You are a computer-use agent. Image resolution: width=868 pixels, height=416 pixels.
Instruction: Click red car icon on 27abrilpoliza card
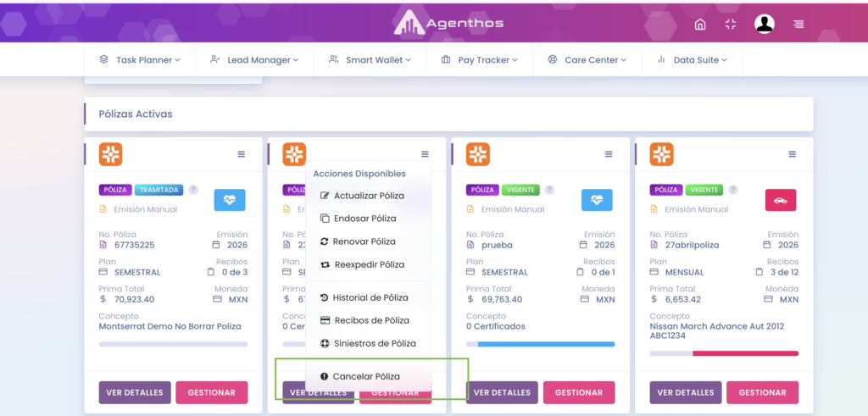[x=781, y=200]
